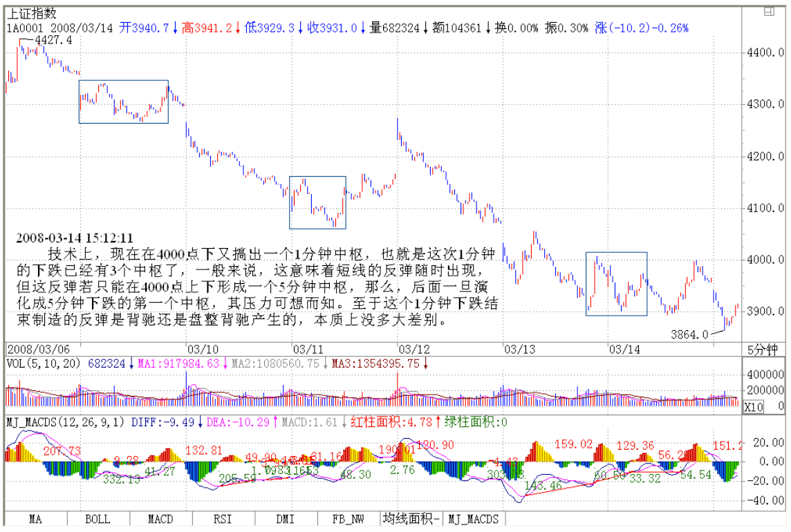Click the 5分钟 period label

(763, 350)
